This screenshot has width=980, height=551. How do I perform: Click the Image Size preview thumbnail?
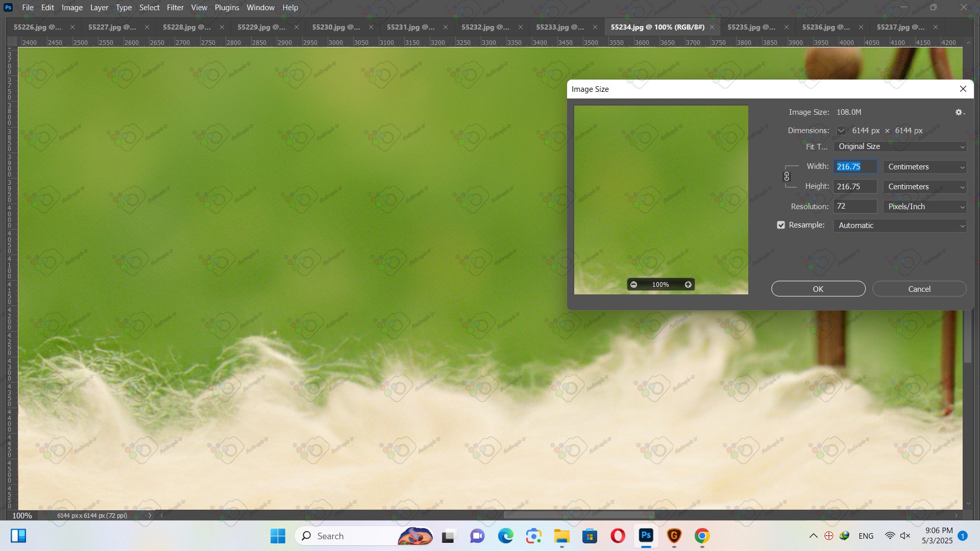(x=661, y=199)
